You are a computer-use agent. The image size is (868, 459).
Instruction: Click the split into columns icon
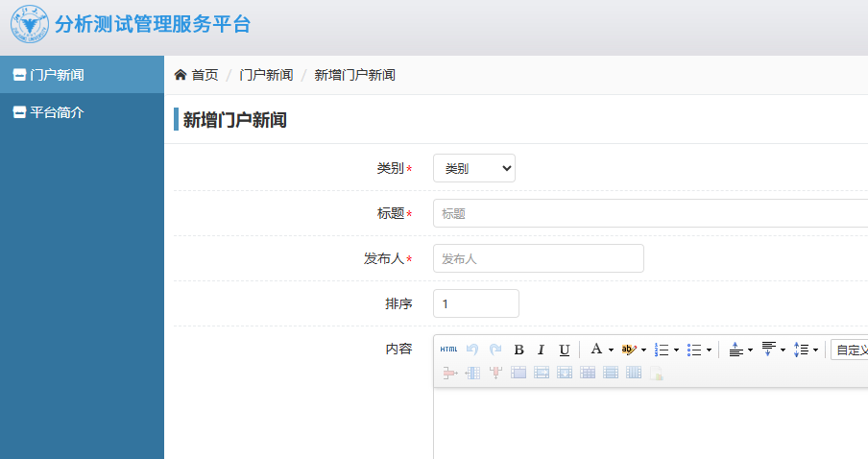click(x=634, y=373)
